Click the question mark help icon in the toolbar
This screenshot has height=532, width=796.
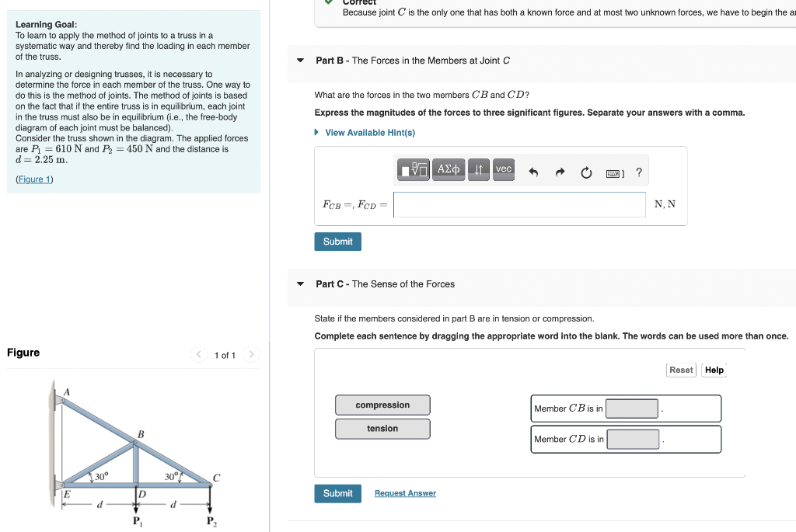tap(638, 172)
